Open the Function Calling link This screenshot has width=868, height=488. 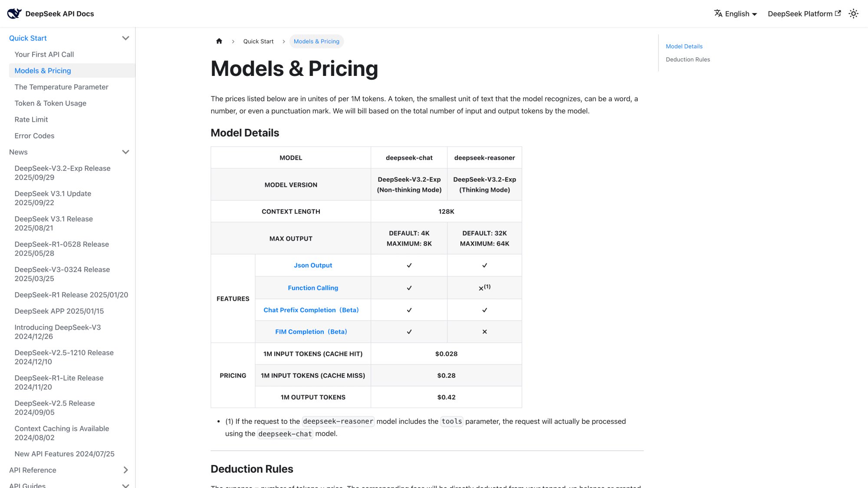(x=312, y=288)
